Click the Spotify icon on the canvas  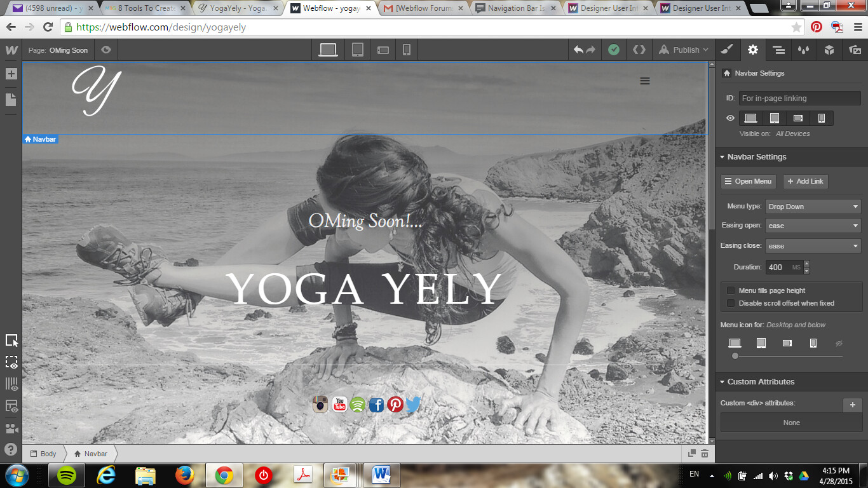click(358, 404)
